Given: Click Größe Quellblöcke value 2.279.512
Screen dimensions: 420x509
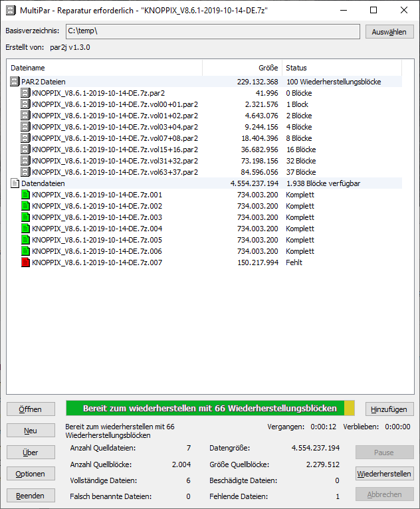Looking at the screenshot, I should [323, 464].
